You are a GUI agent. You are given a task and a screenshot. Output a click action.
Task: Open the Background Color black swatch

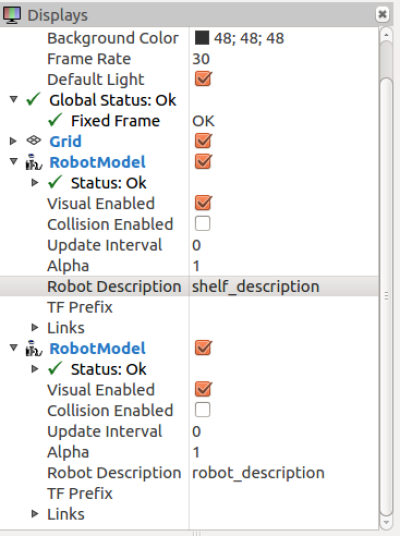[202, 38]
